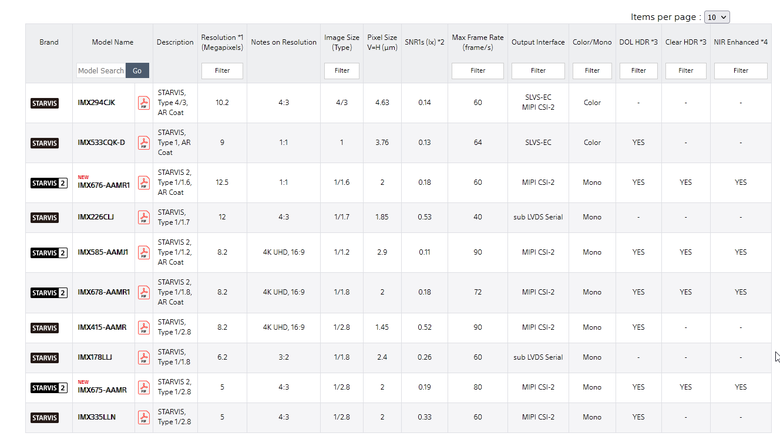Select model name IMX675-AAMR
Screen dimensions: 780x443
pos(102,390)
